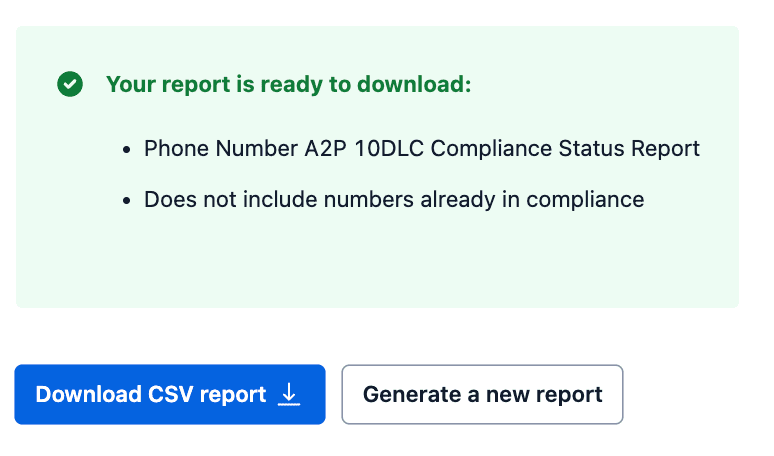Click the 'Your report is ready' heading
This screenshot has height=456, width=774.
click(x=288, y=85)
